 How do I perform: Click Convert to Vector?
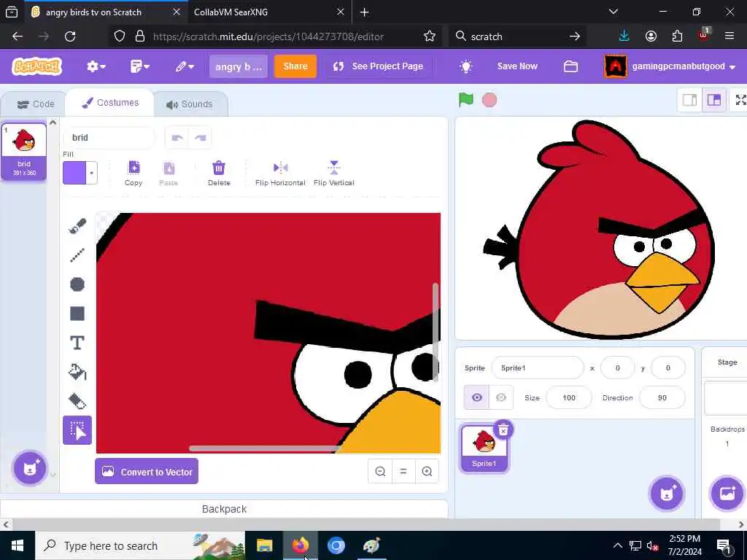[147, 472]
